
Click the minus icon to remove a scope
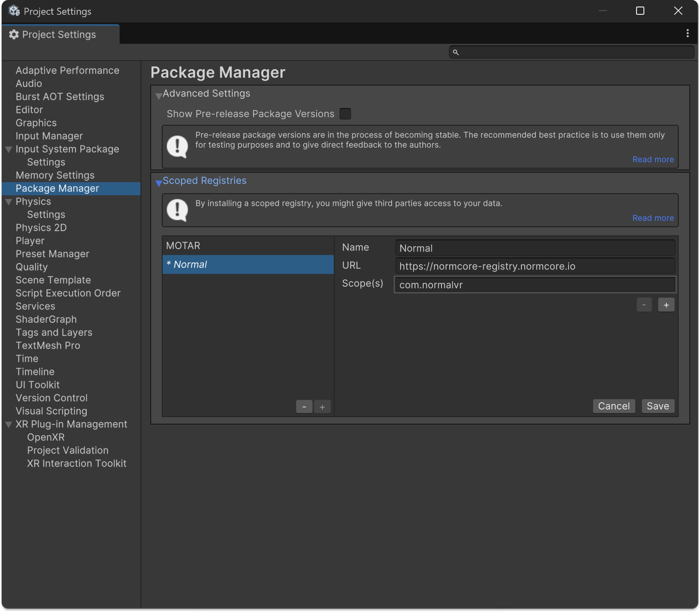[644, 305]
